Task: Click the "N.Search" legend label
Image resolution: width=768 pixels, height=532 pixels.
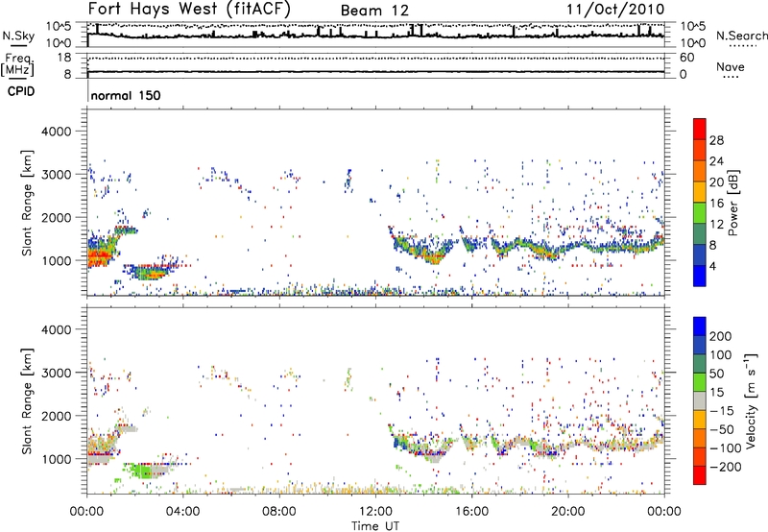Action: 742,36
